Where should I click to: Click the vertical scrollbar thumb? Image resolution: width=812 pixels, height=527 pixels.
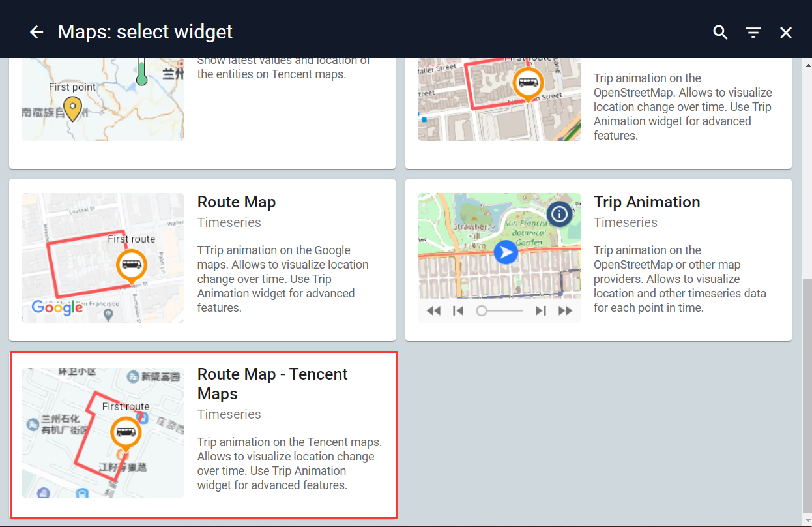(807, 396)
